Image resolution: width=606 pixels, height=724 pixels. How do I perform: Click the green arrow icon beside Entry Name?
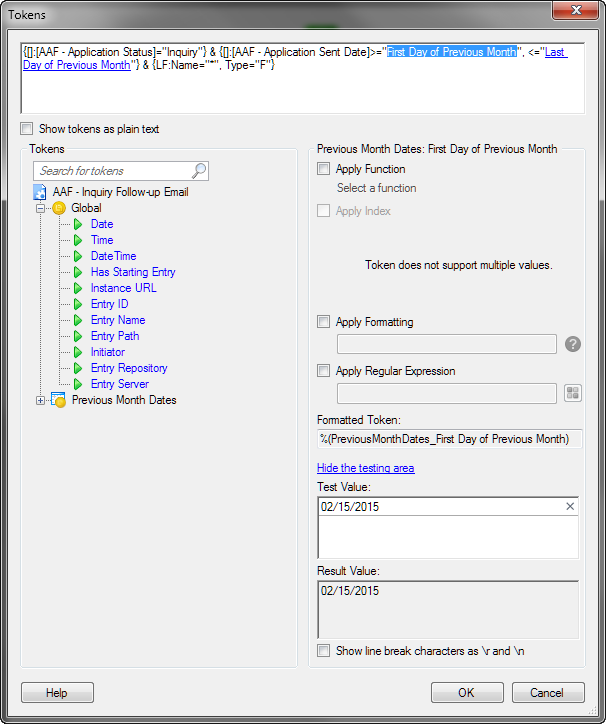(x=78, y=320)
